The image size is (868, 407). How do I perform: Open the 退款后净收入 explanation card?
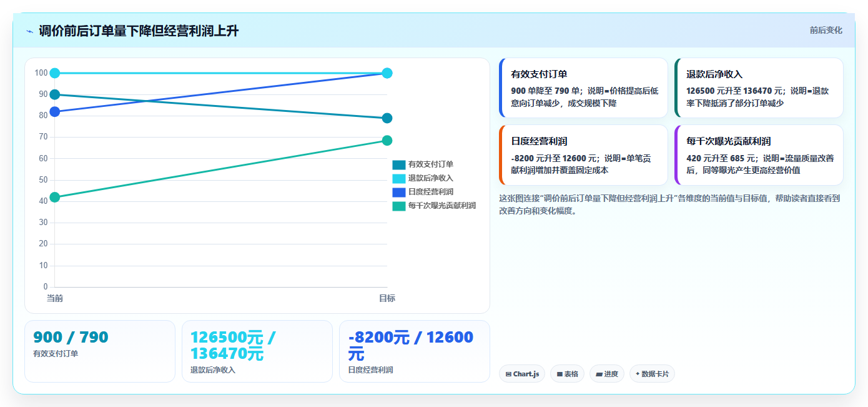click(x=759, y=88)
